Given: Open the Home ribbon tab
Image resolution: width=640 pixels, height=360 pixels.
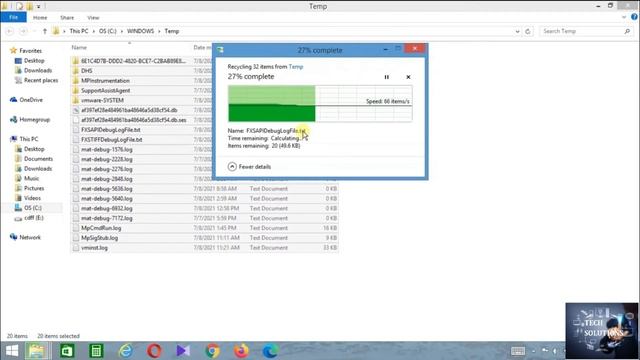Looking at the screenshot, I should pyautogui.click(x=40, y=18).
